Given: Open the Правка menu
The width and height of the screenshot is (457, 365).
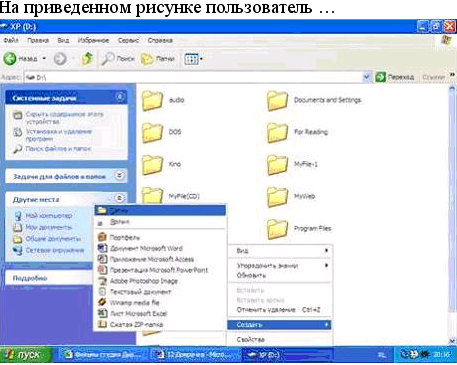Looking at the screenshot, I should point(38,40).
